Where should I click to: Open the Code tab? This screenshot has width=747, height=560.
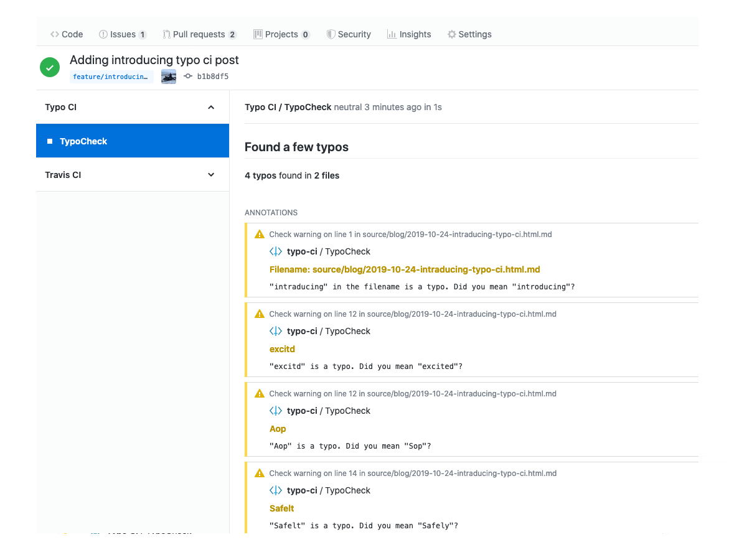coord(67,34)
